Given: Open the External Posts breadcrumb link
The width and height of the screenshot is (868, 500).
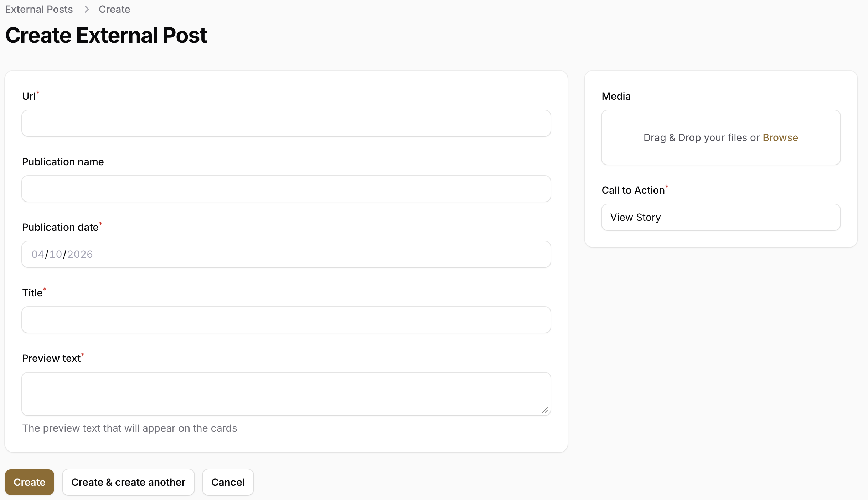Looking at the screenshot, I should coord(39,9).
